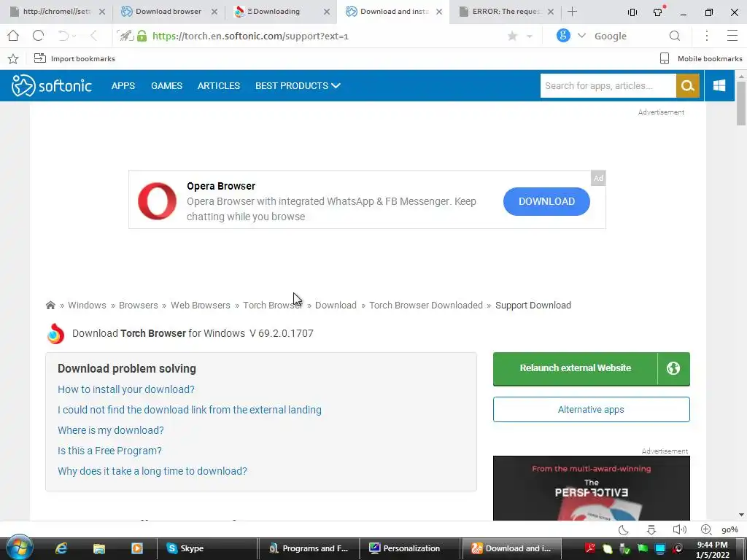747x560 pixels.
Task: Click the Search for apps input field
Action: pos(608,86)
